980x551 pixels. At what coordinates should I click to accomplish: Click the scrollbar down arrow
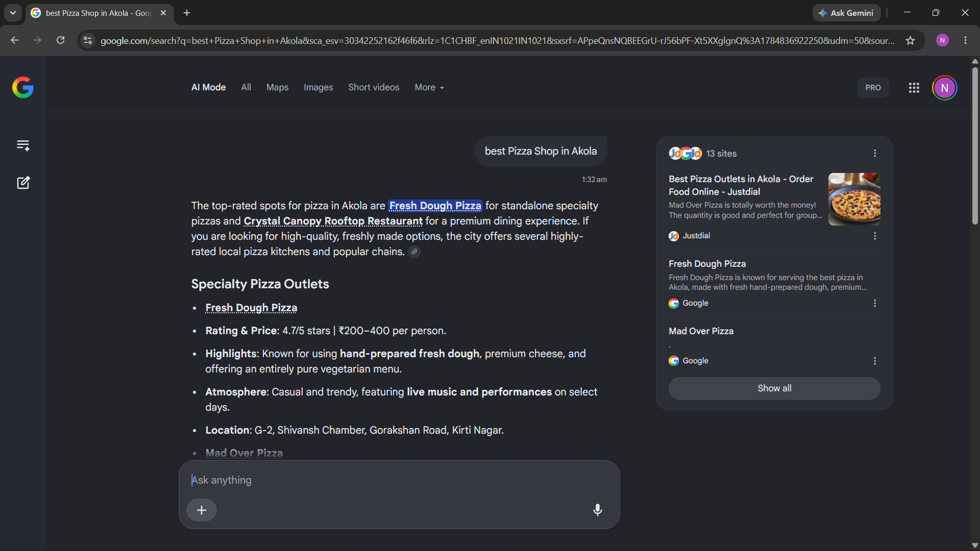click(974, 545)
